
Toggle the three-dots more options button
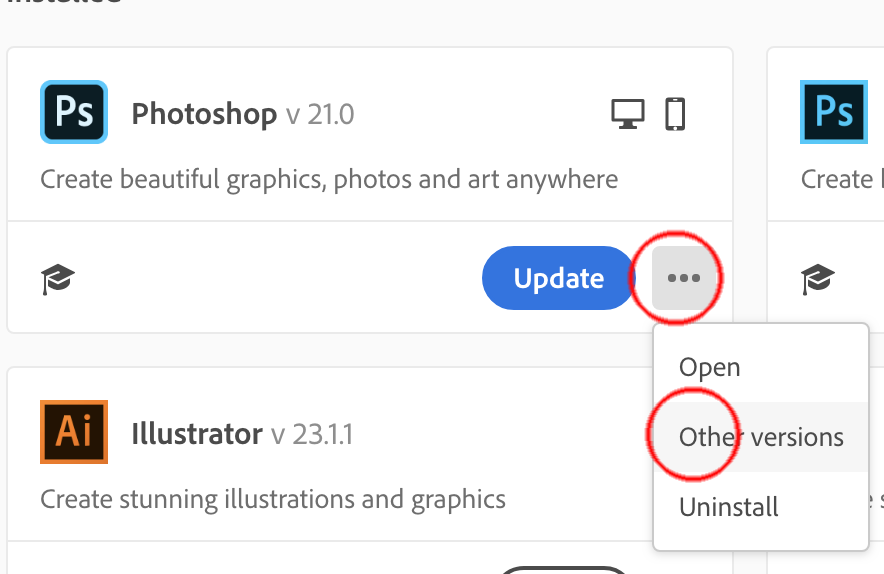click(x=684, y=278)
